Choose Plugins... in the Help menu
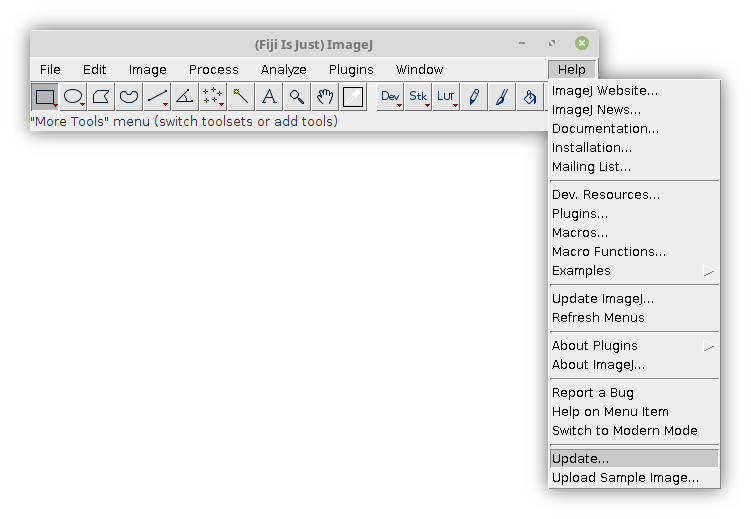The height and width of the screenshot is (519, 751). pyautogui.click(x=634, y=214)
